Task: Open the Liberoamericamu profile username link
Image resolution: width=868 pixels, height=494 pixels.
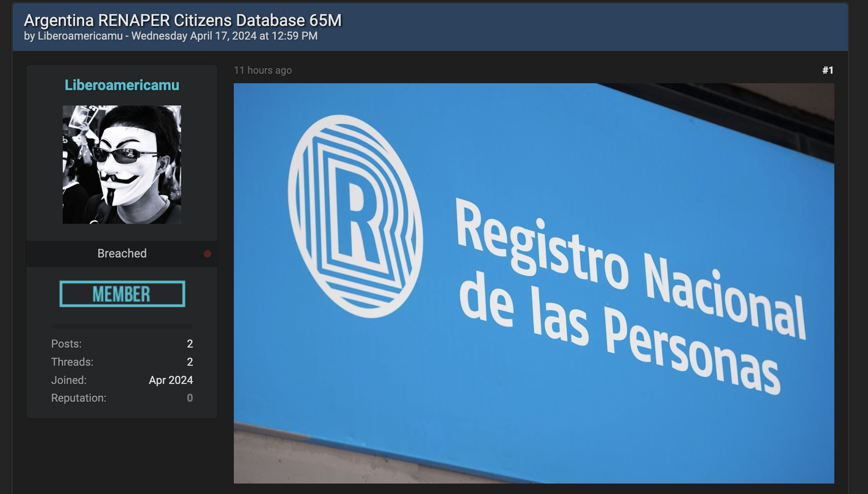Action: 122,85
